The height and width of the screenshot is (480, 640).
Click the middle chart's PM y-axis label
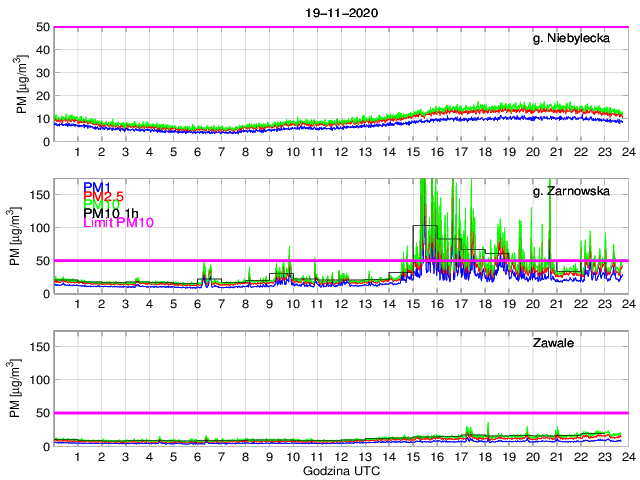pyautogui.click(x=14, y=236)
